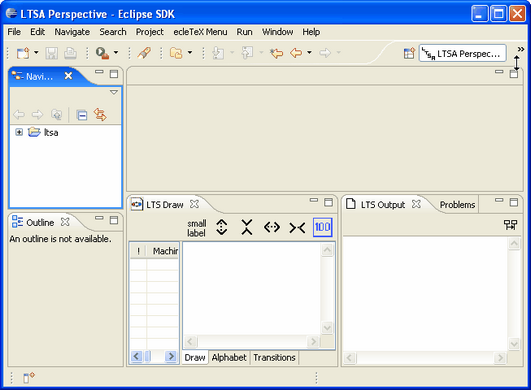
Task: Select the LTS Draw view tab
Action: (164, 205)
